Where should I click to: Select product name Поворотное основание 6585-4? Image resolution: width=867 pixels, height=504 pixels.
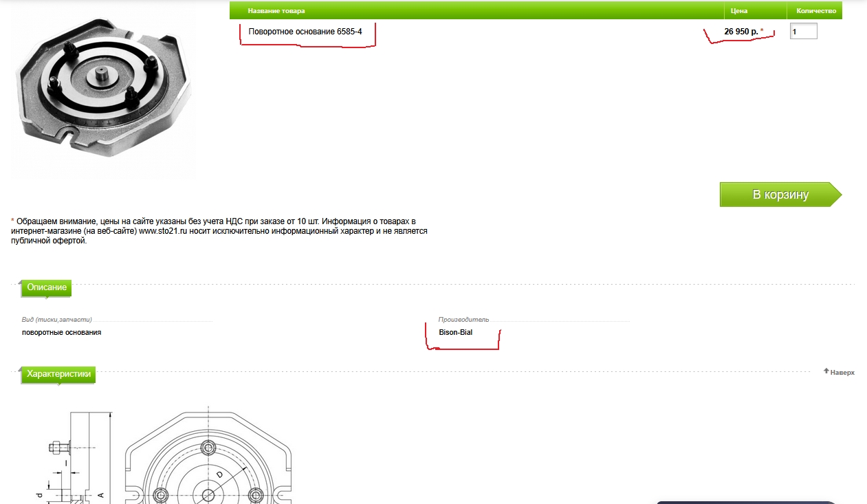click(x=305, y=32)
